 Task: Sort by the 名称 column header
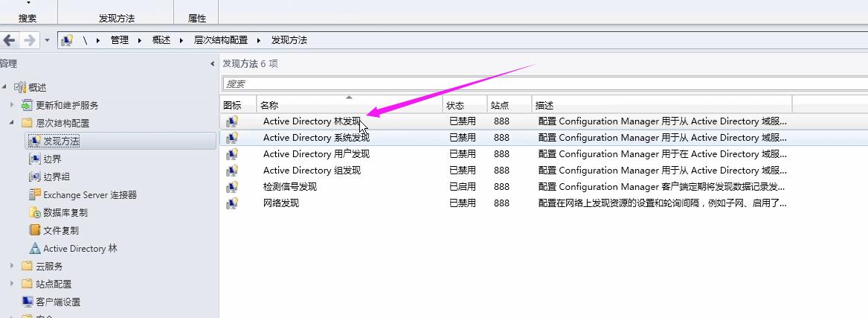point(350,105)
